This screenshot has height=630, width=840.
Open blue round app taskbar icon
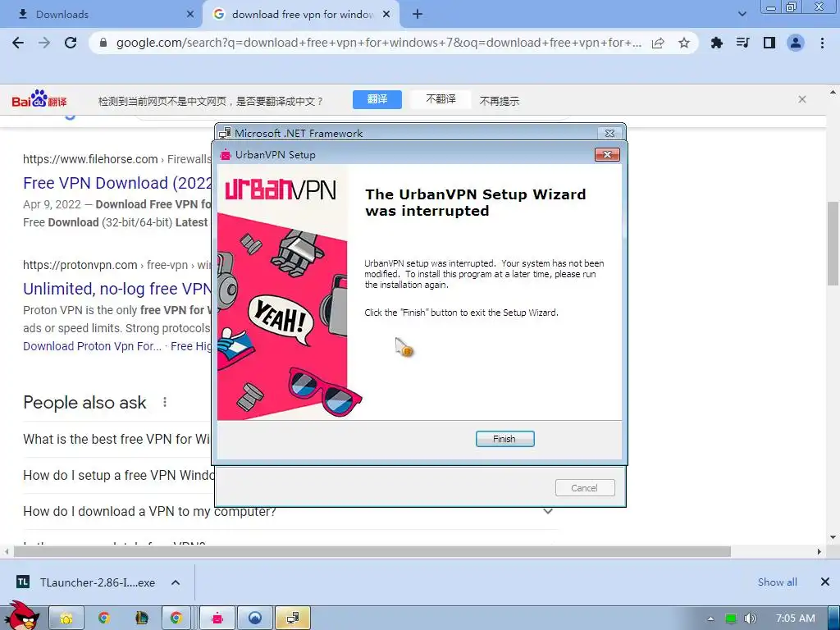point(255,619)
